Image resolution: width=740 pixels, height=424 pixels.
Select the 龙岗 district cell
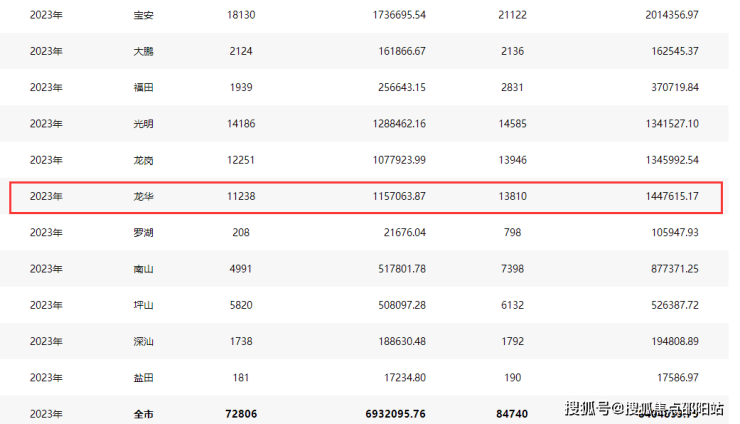(x=143, y=160)
